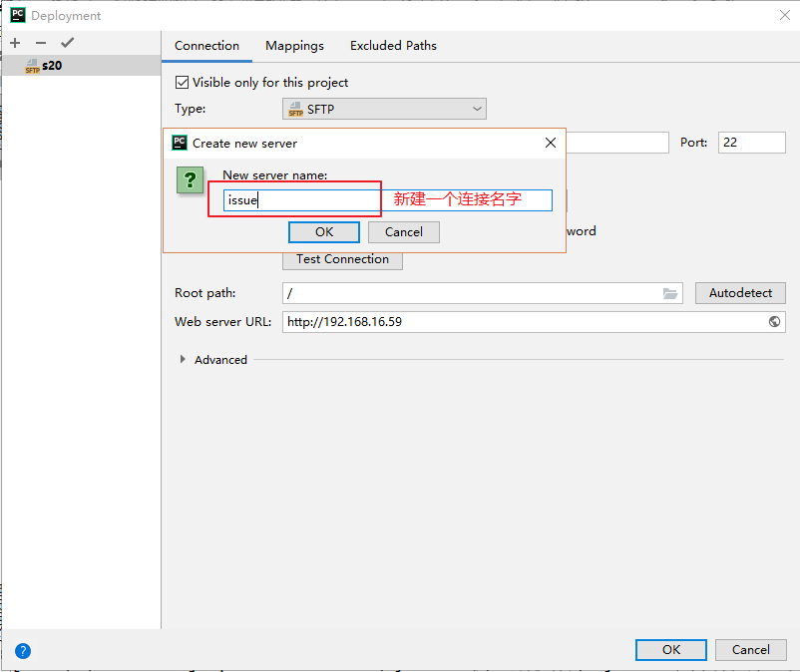The height and width of the screenshot is (672, 800).
Task: Click the Test Connection button
Action: [x=342, y=259]
